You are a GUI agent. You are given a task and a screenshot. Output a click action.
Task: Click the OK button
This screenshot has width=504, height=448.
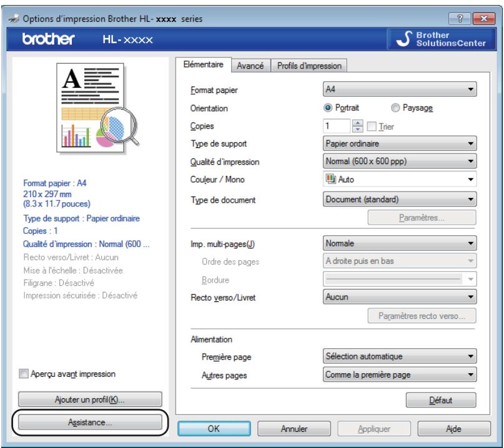(x=214, y=429)
